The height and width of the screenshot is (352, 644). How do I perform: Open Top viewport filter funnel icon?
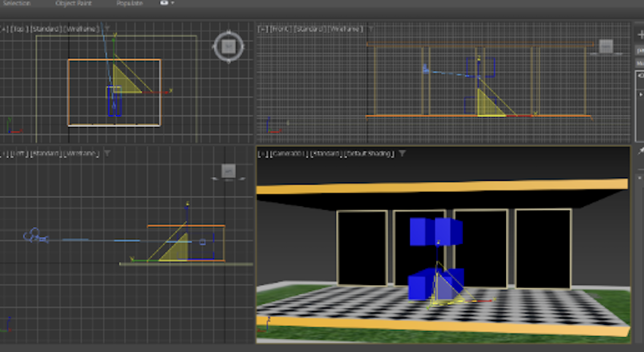coord(107,29)
